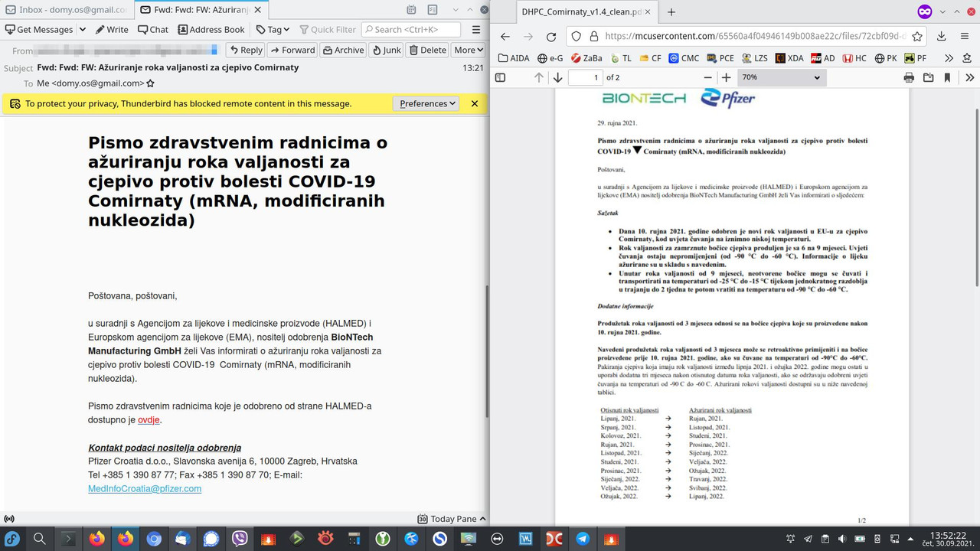This screenshot has height=551, width=980.
Task: Click tracking protection shield icon
Action: pyautogui.click(x=577, y=36)
